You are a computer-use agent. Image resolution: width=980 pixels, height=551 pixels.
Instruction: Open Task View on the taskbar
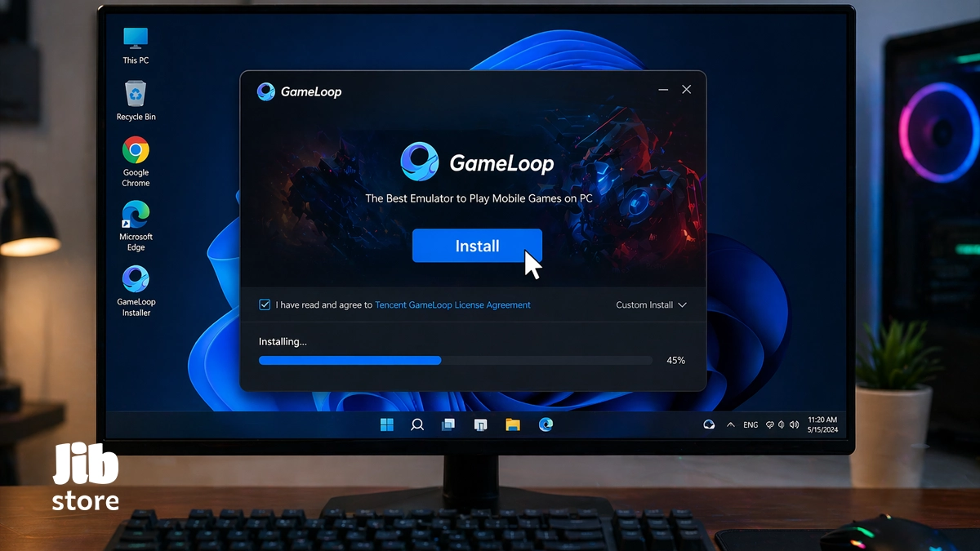tap(448, 424)
